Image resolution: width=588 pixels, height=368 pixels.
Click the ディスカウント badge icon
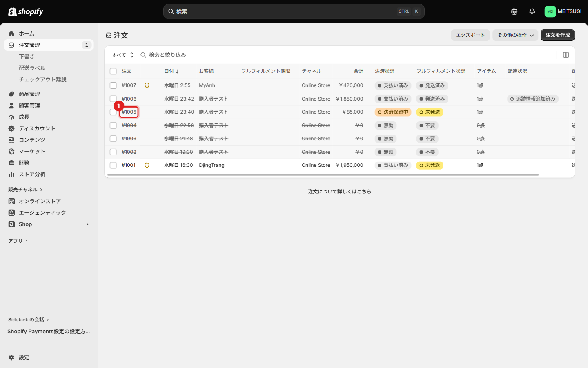[x=11, y=128]
